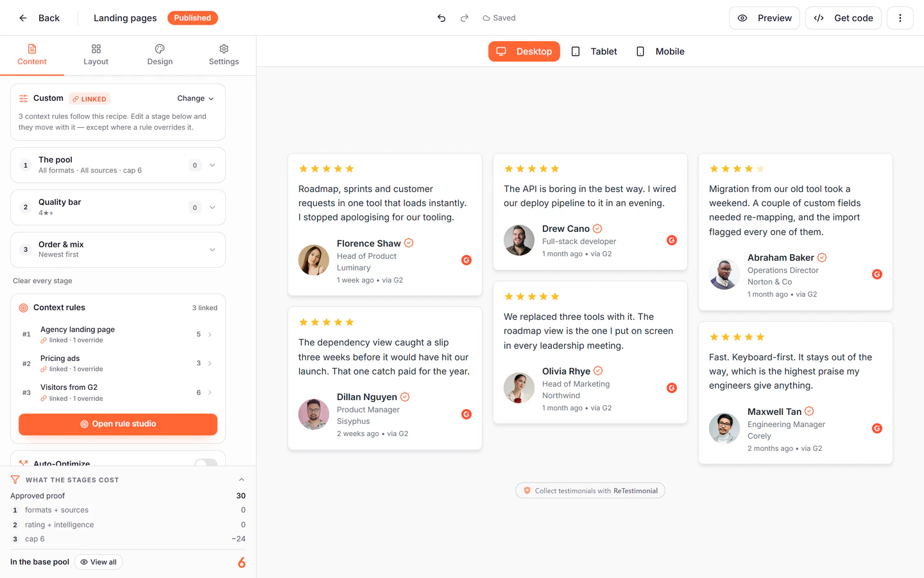
Task: Click the Context rules target icon
Action: [x=23, y=308]
